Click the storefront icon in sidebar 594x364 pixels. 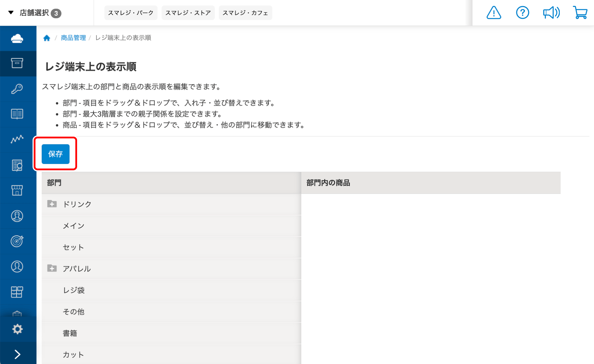coord(17,190)
